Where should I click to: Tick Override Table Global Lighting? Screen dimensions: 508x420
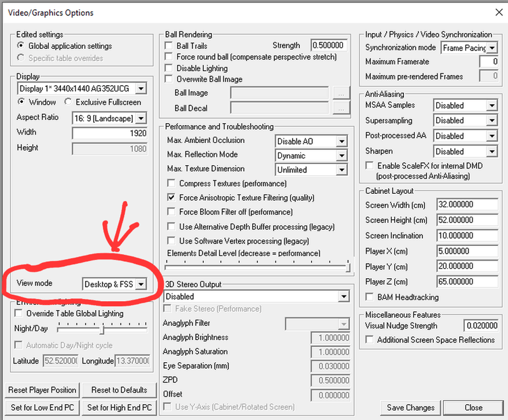coord(19,313)
